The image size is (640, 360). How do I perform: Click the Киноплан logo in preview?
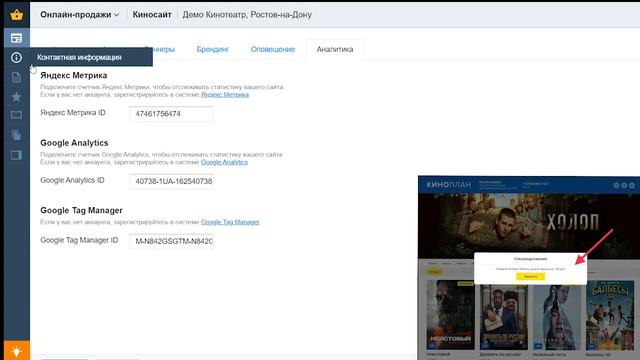click(449, 185)
